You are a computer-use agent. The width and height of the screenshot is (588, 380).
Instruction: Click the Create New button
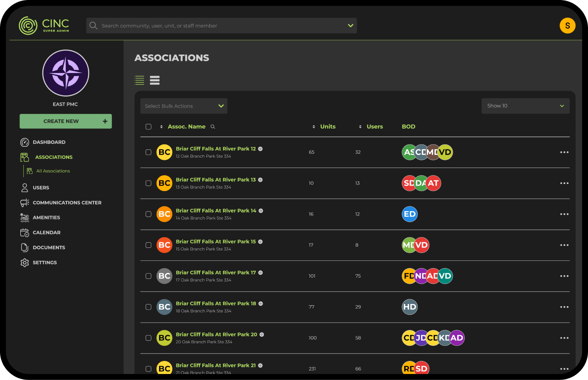(x=66, y=121)
